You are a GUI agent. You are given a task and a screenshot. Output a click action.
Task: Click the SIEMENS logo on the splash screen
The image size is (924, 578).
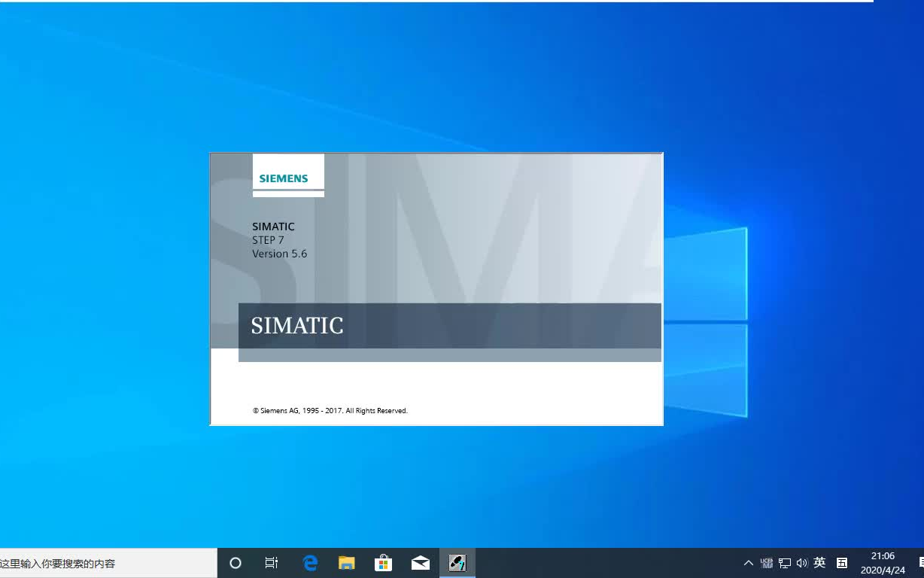click(x=283, y=178)
